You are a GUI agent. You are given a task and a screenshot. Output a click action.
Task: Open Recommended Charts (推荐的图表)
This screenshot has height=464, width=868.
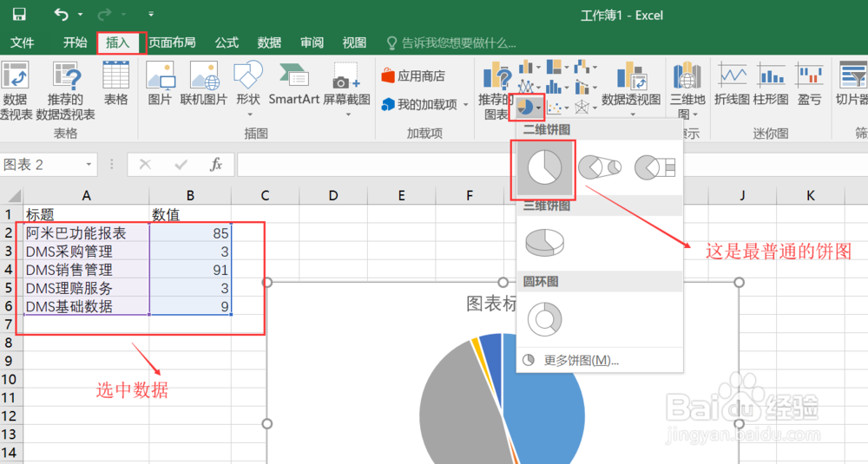[496, 90]
